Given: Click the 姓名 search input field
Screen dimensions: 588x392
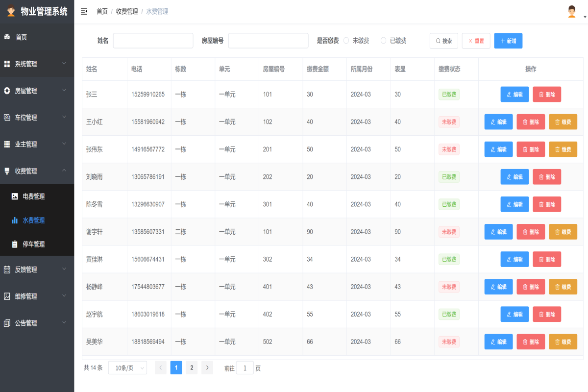Looking at the screenshot, I should tap(153, 41).
